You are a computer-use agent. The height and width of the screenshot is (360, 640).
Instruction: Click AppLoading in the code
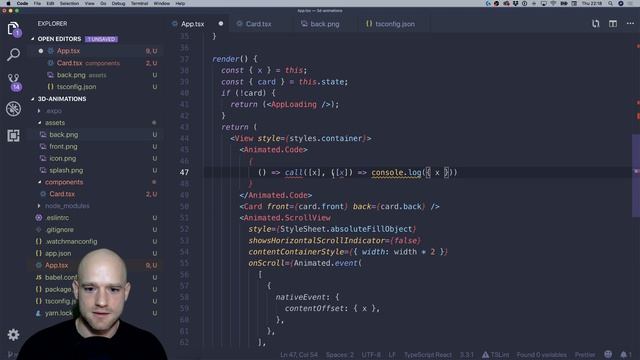(293, 104)
